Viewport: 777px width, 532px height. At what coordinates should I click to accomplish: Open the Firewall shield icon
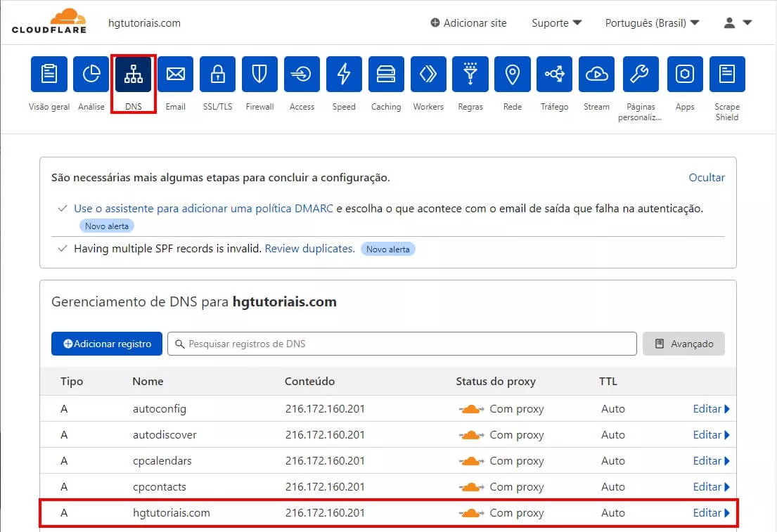[x=259, y=74]
